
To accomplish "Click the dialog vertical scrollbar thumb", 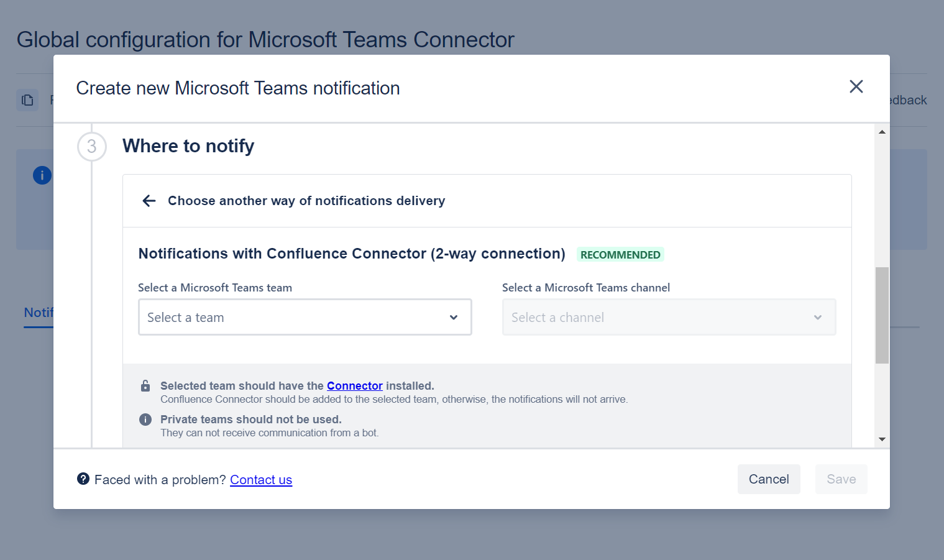I will tap(882, 315).
